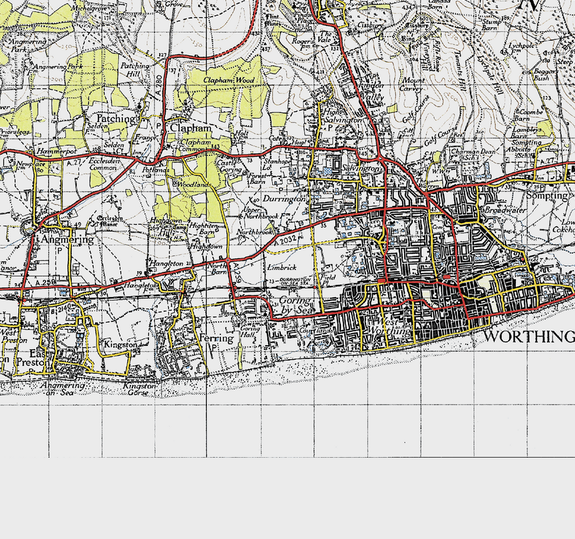The width and height of the screenshot is (575, 539).
Task: Click the WORTHING town label
Action: 530,336
